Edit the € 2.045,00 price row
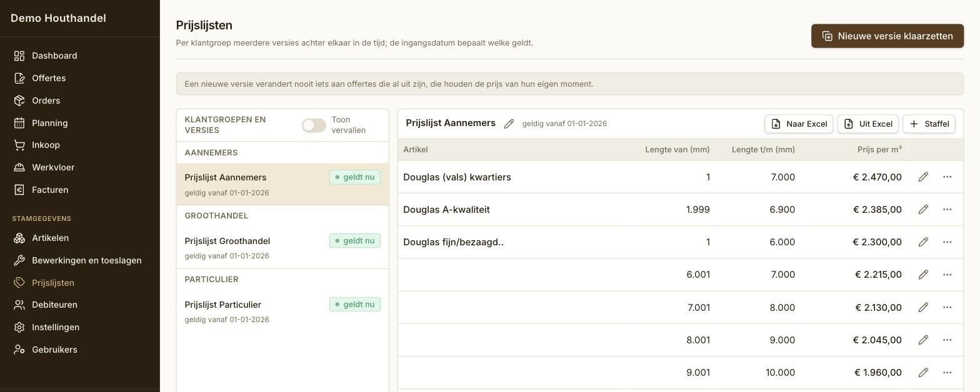 [x=923, y=340]
